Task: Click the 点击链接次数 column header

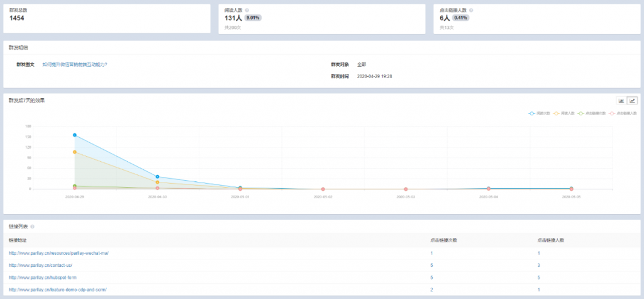Action: pos(443,240)
